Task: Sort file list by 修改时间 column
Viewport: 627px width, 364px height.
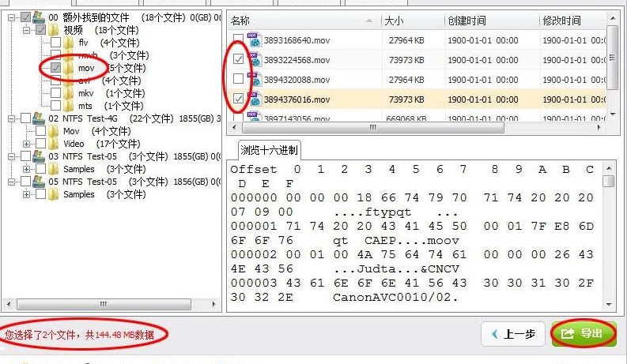Action: tap(572, 21)
